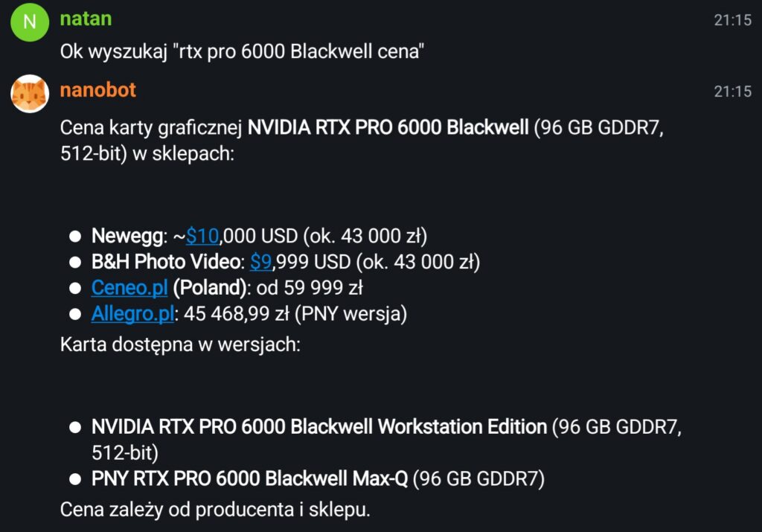Click the Workstation Edition list item
Screen dimensions: 762x532
click(320, 427)
